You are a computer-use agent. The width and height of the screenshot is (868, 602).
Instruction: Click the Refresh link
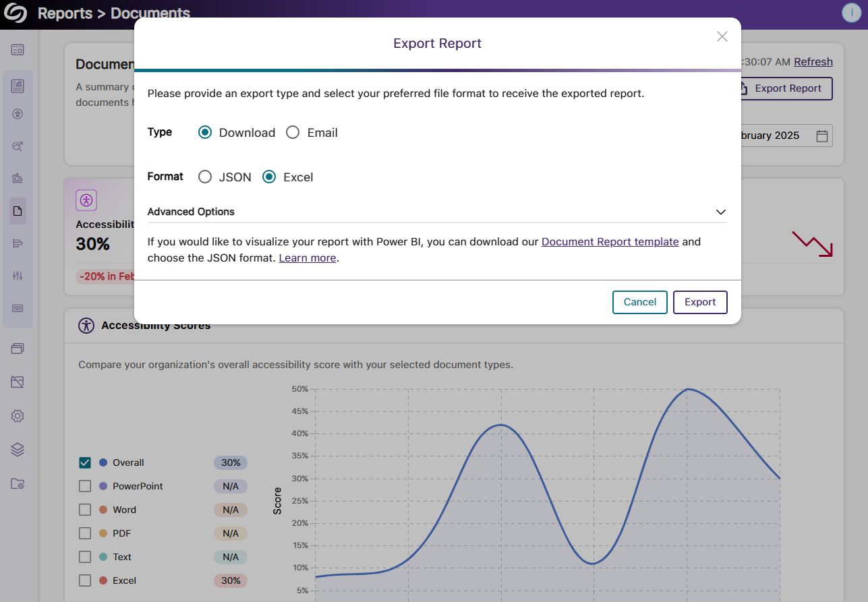click(813, 62)
